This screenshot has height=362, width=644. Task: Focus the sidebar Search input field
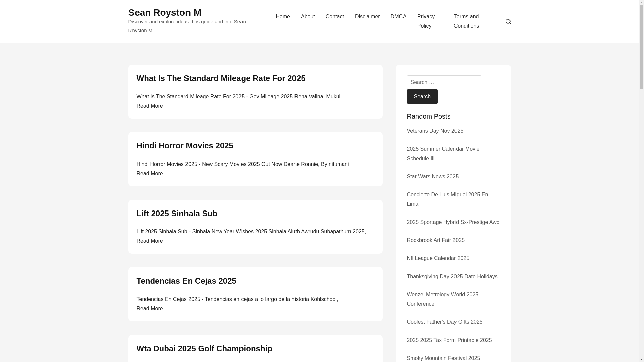[x=444, y=82]
